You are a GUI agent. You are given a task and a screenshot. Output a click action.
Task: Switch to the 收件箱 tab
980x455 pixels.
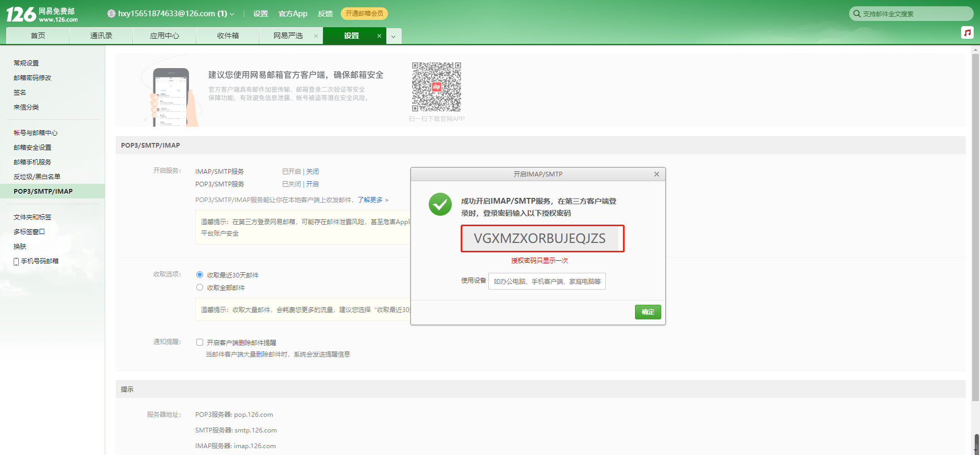tap(228, 36)
